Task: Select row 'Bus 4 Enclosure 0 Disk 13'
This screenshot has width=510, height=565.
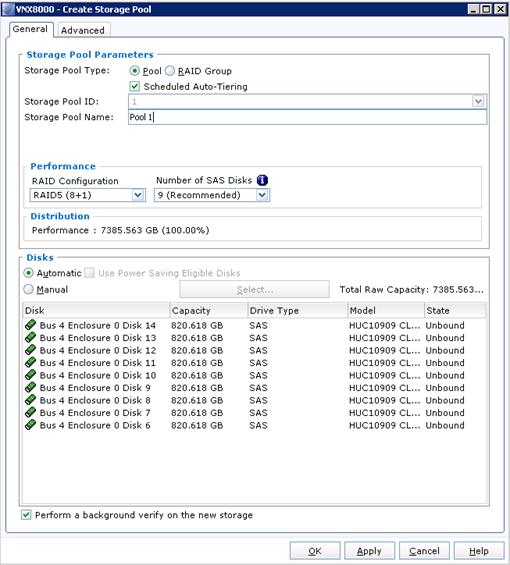Action: [254, 338]
